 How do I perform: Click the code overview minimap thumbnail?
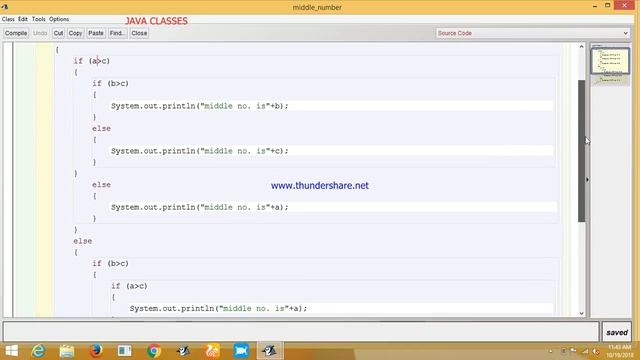[610, 61]
